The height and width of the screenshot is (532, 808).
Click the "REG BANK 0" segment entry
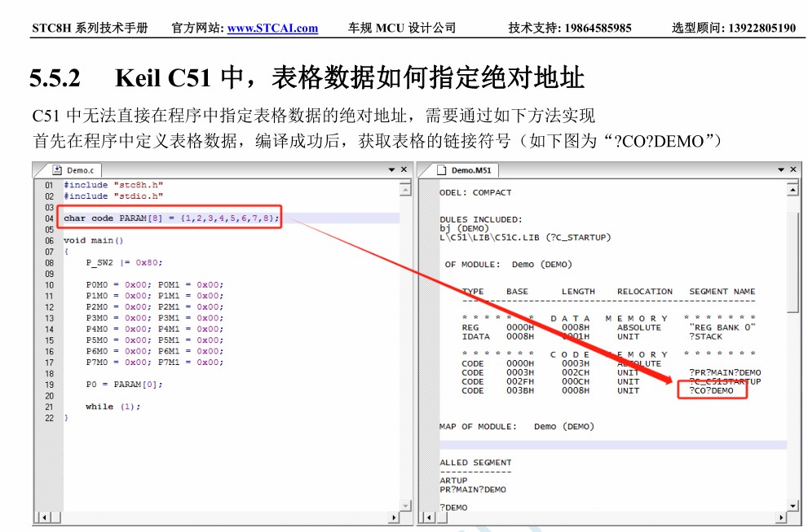[722, 328]
